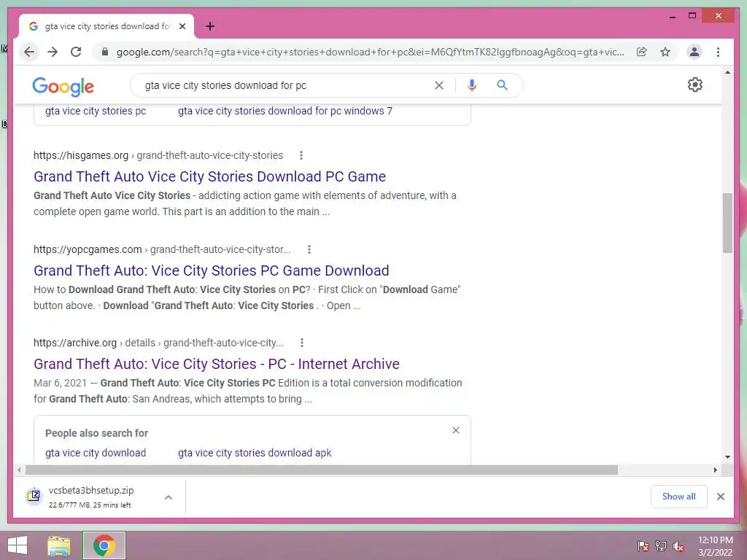Screen dimensions: 747x560
Task: Select the gta vice city stories tab
Action: 107,26
